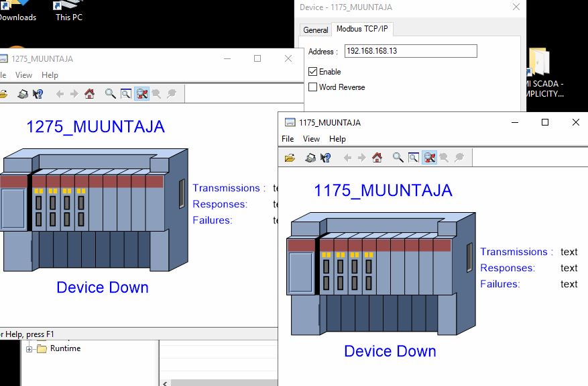Viewport: 588px width, 386px height.
Task: Open View menu in 1275_MUUNTAJA window
Action: click(23, 75)
